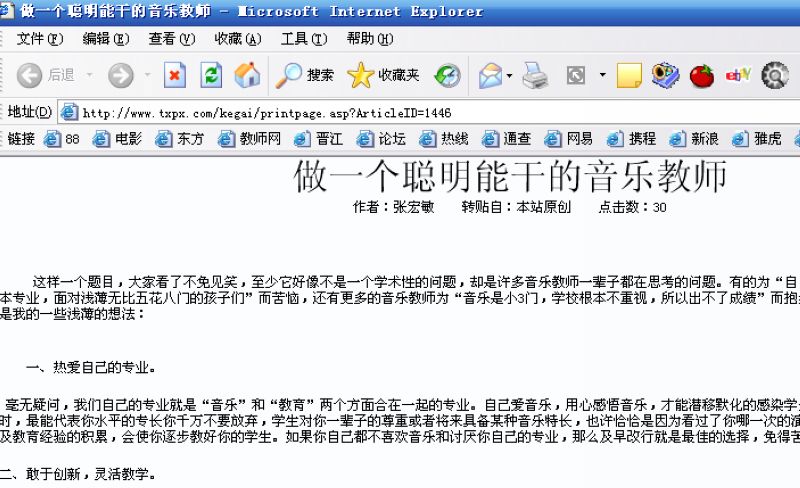Refresh the page with the Refresh icon
The height and width of the screenshot is (488, 800).
click(x=211, y=76)
